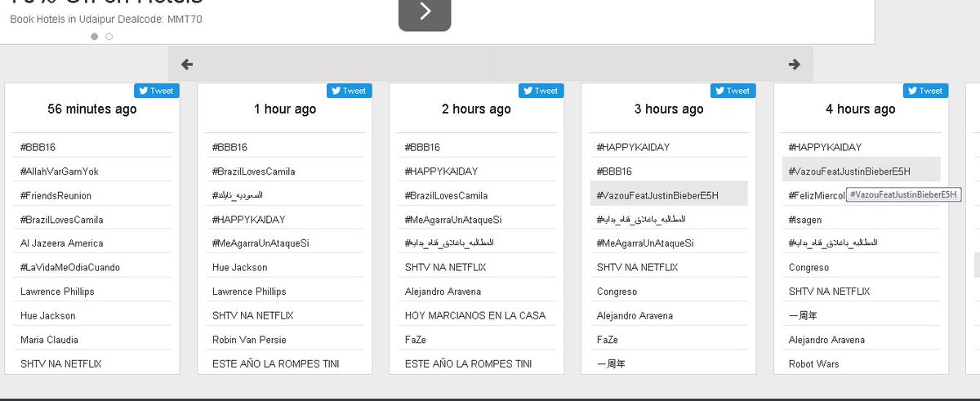Click Book Hotels in Udaipur ad text
Viewport: 980px width, 401px height.
coord(106,19)
